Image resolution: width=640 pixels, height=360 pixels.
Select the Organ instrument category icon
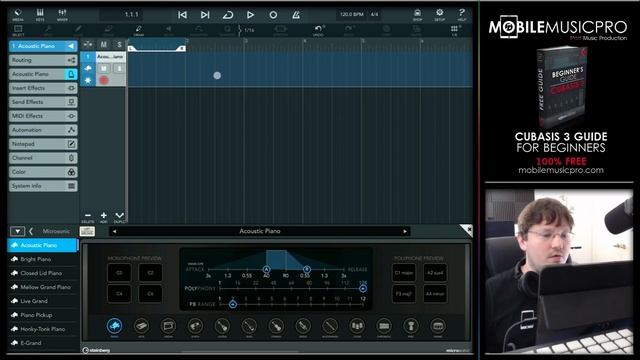click(168, 327)
